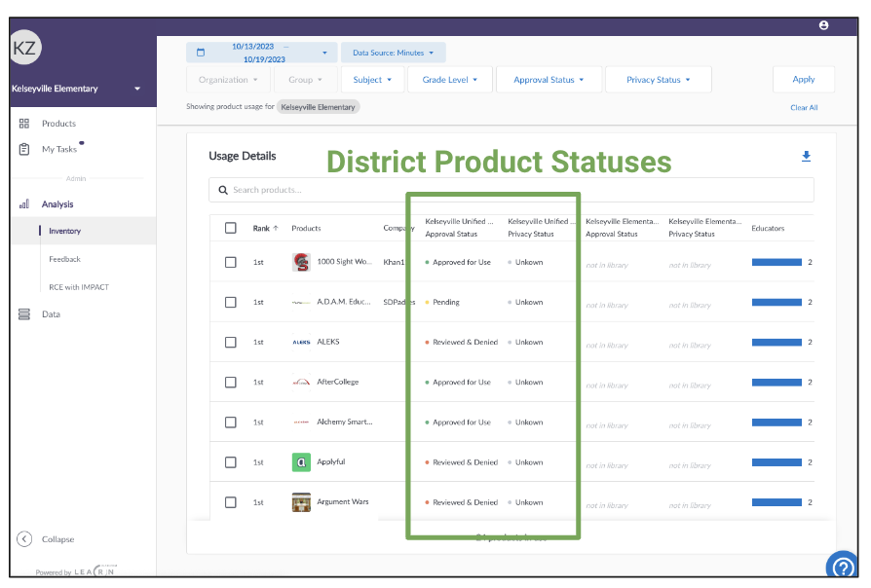Click the AfterCollege product logo

tap(301, 382)
